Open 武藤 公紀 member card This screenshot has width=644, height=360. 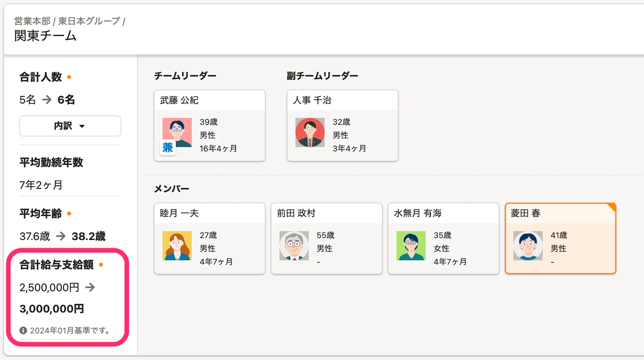click(x=210, y=126)
